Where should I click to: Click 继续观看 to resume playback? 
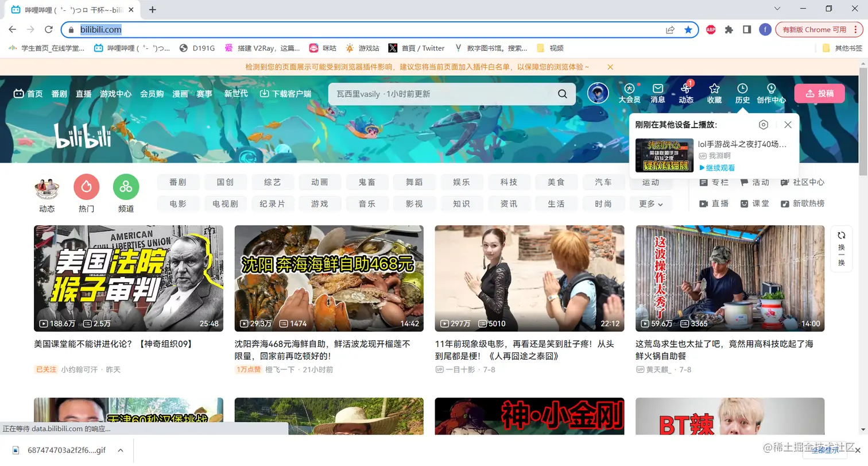[717, 168]
